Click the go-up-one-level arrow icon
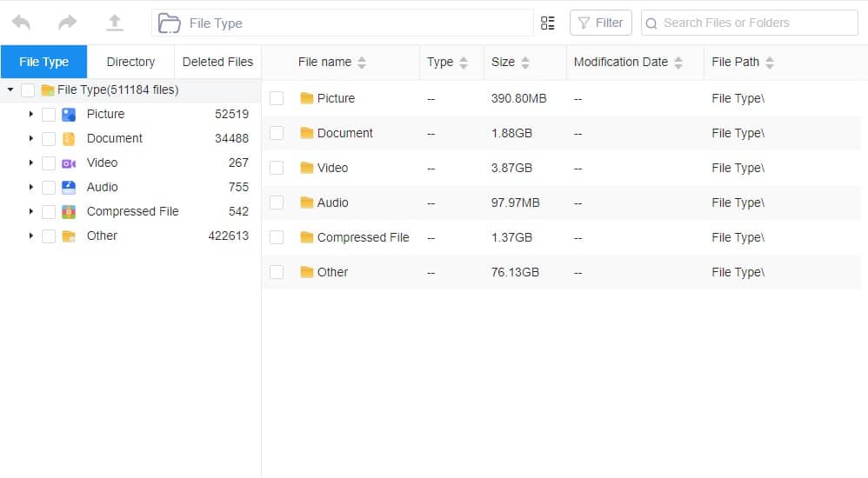The image size is (868, 478). pos(114,23)
